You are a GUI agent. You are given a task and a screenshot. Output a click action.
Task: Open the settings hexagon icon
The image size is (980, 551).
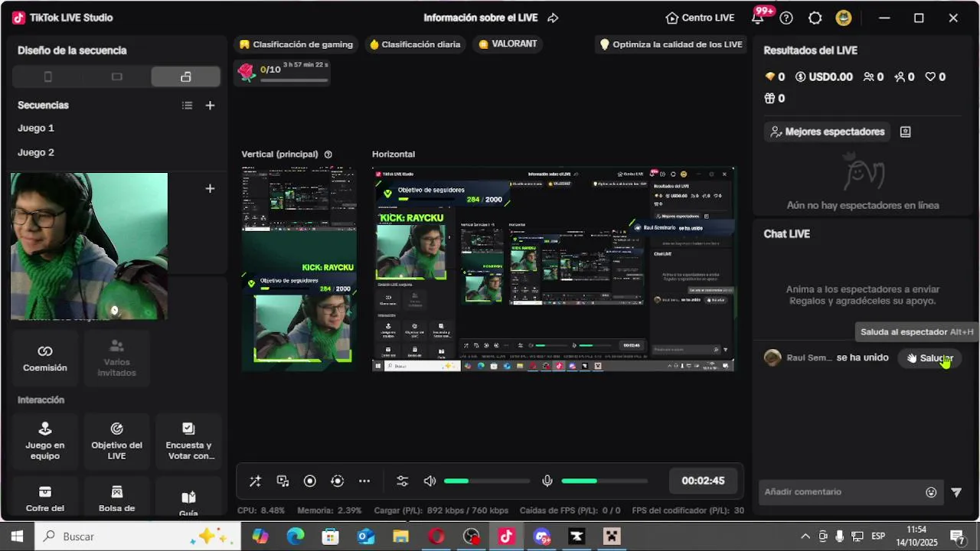[815, 18]
